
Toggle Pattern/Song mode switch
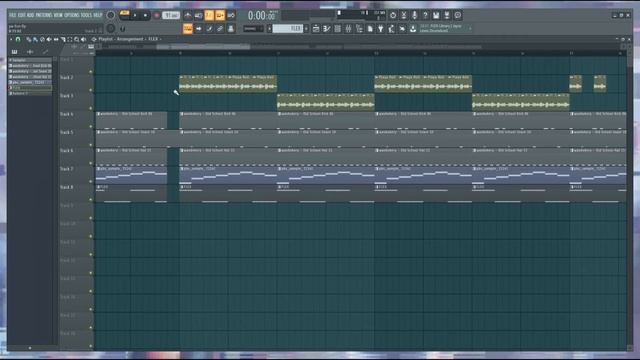(x=124, y=15)
